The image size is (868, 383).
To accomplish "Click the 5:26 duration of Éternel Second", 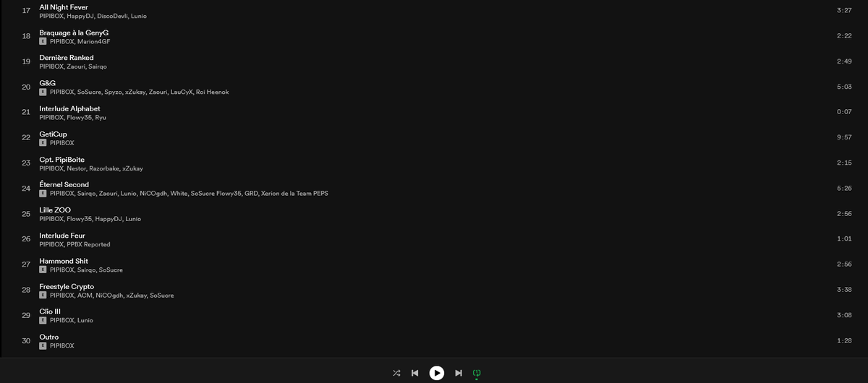I will (843, 189).
